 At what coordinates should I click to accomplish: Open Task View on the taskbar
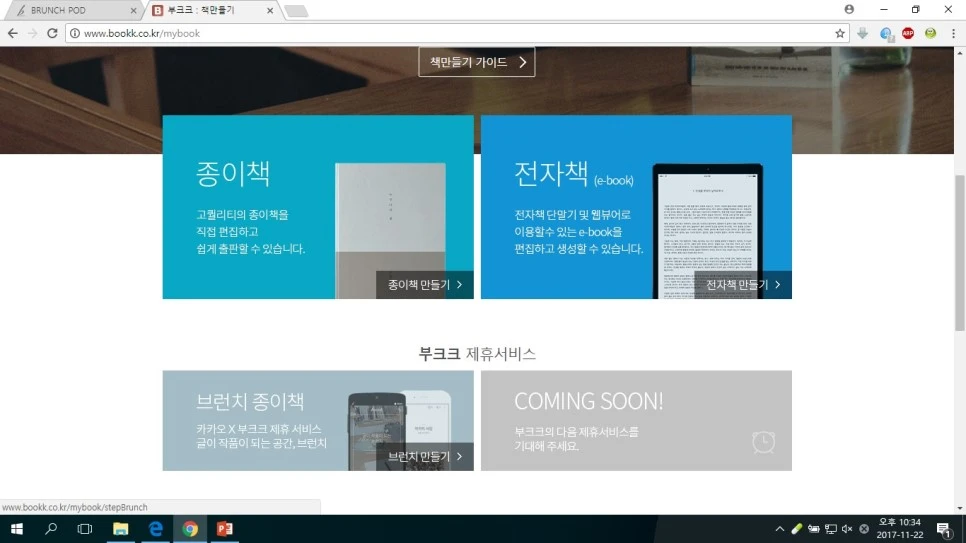click(x=85, y=529)
